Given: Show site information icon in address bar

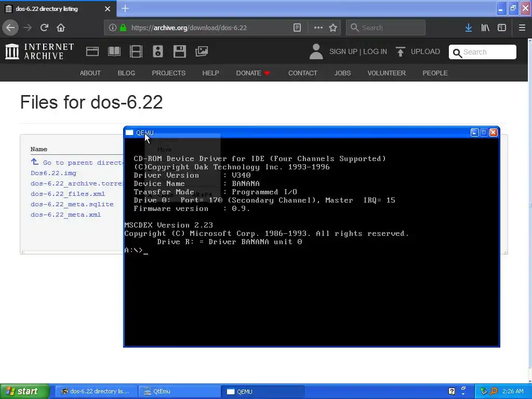Looking at the screenshot, I should (113, 28).
